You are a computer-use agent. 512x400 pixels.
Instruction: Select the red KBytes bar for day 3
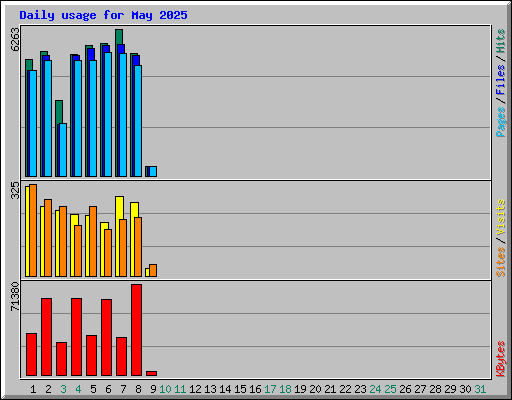click(61, 359)
